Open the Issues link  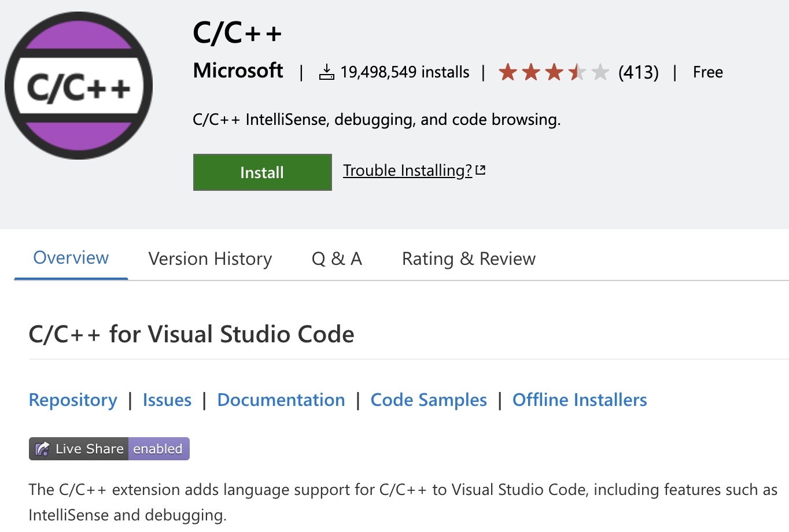tap(167, 400)
